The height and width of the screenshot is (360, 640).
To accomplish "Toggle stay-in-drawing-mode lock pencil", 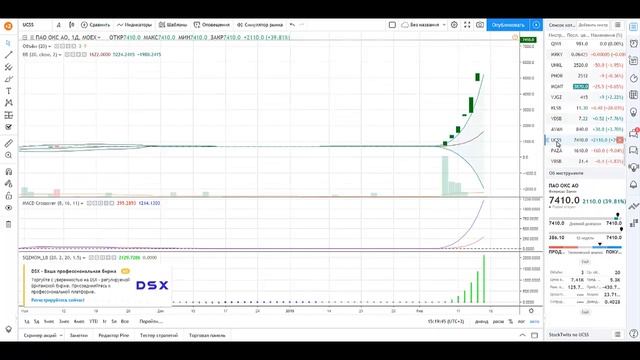I will pos(8,184).
